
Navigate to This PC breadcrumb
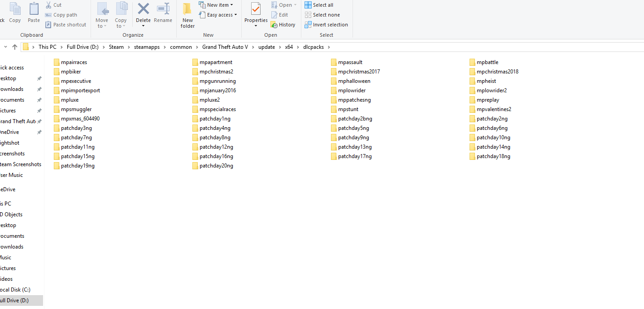click(48, 47)
